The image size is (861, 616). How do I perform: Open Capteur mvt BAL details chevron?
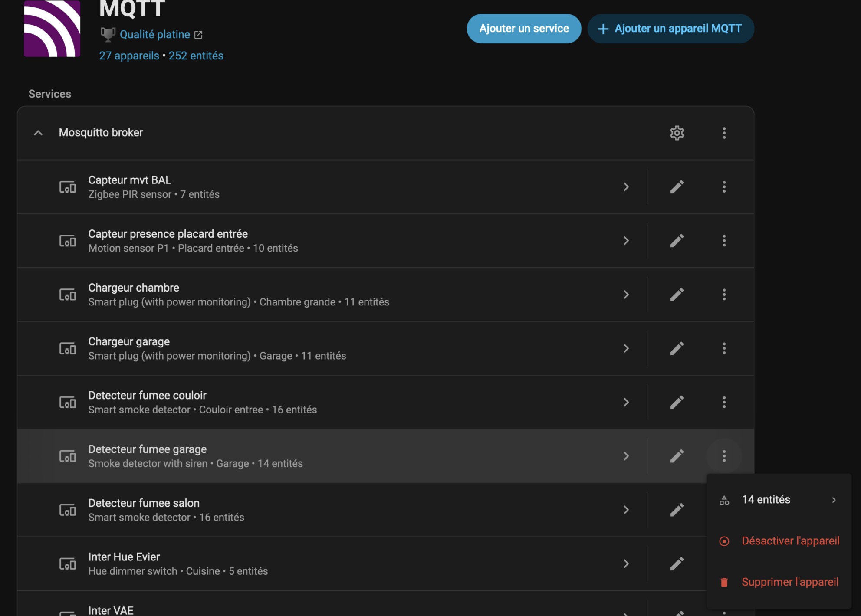[x=626, y=187]
